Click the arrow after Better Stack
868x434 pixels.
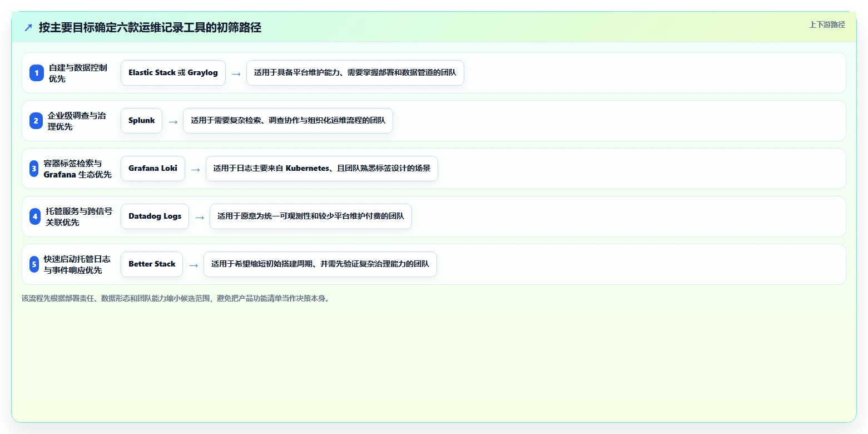tap(194, 265)
